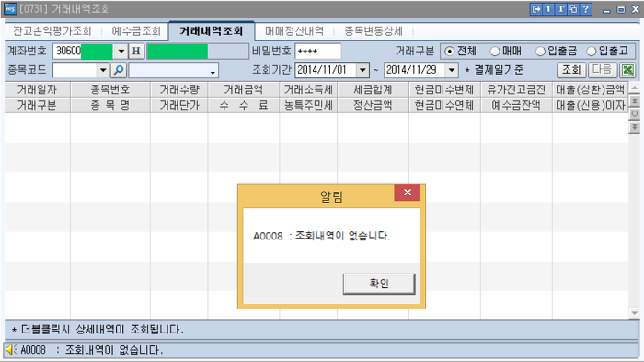Expand the 종목코드 dropdown arrow

tap(103, 70)
